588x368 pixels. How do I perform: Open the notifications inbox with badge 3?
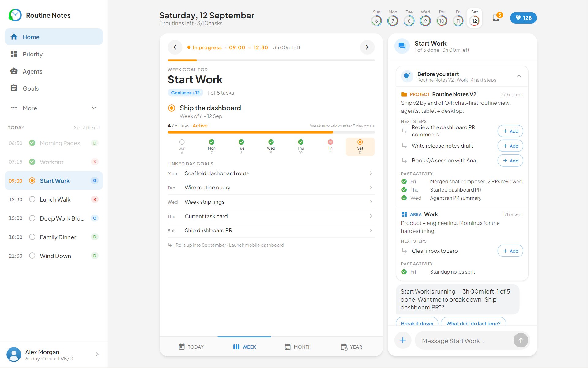click(497, 17)
